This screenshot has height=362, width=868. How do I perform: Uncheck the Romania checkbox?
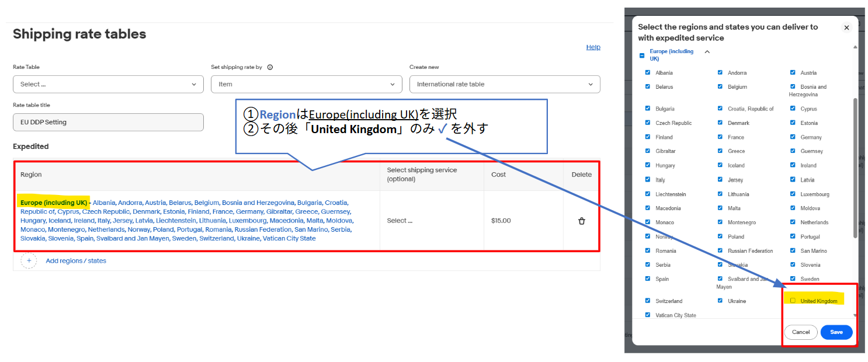[647, 250]
